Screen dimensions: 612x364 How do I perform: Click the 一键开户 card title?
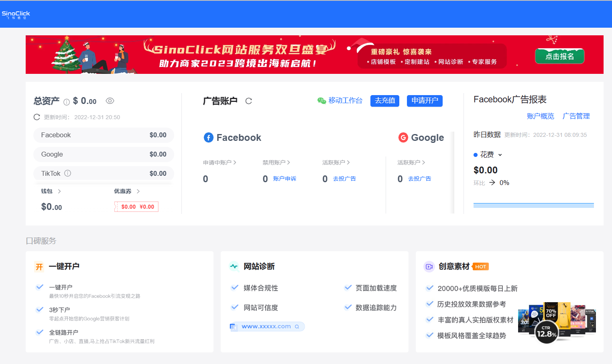(x=64, y=266)
